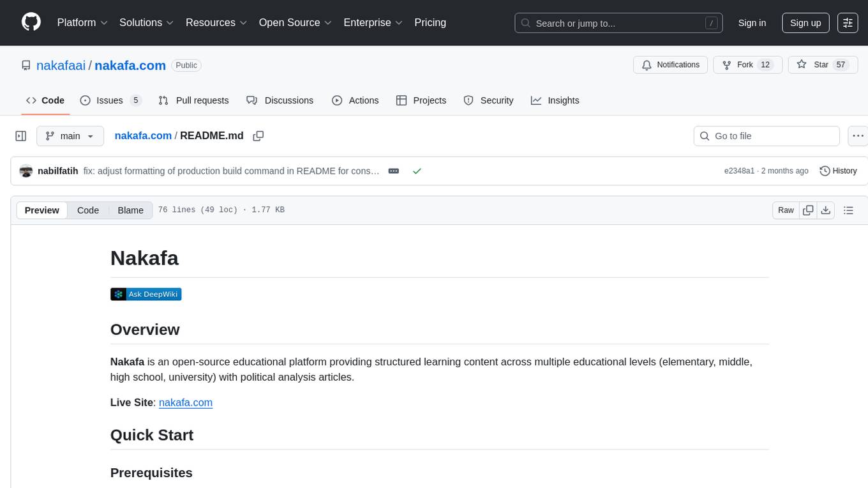Open the more file actions ellipsis menu
The height and width of the screenshot is (488, 868).
pyautogui.click(x=858, y=136)
